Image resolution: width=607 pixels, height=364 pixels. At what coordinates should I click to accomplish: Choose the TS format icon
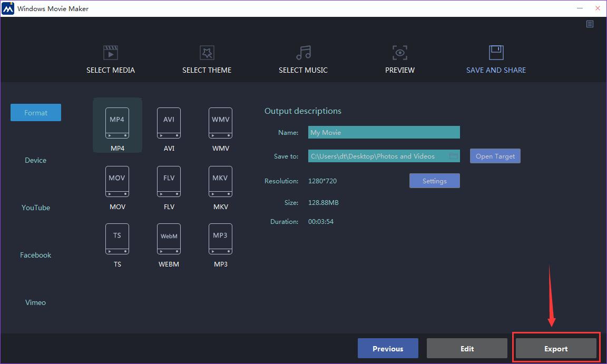[x=117, y=239]
